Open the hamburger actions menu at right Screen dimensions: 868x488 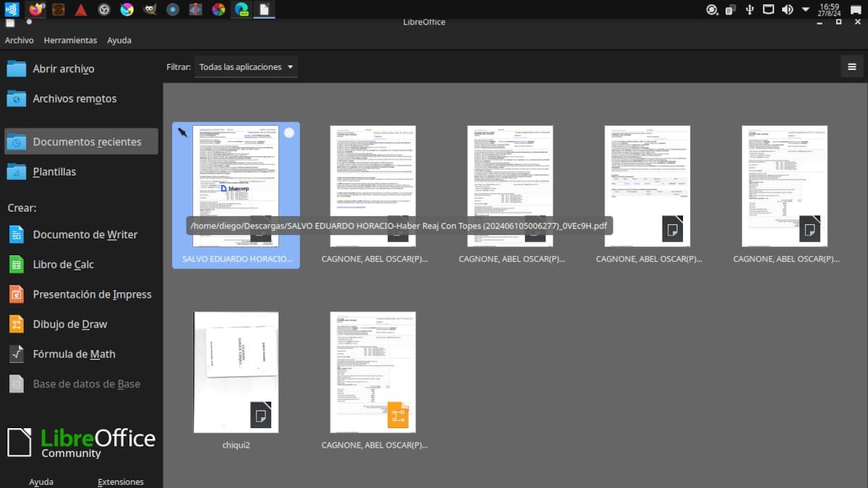(x=851, y=67)
